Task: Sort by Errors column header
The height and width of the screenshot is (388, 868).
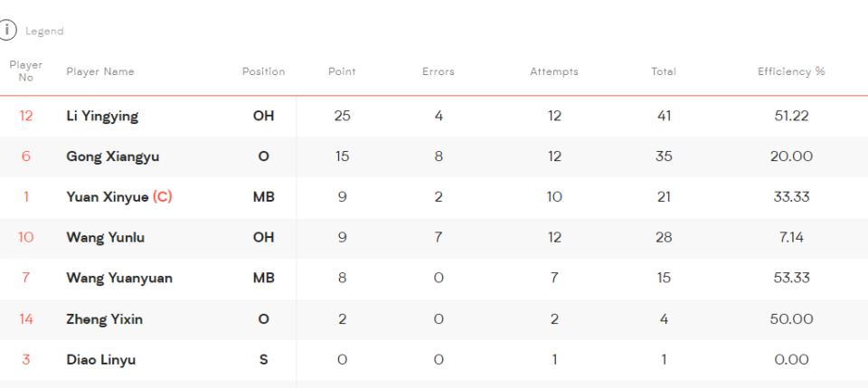Action: click(438, 71)
